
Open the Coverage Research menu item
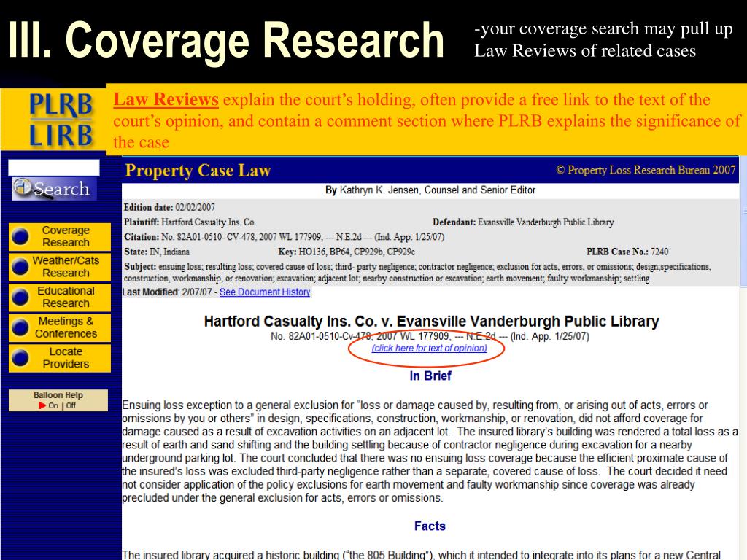click(x=60, y=237)
